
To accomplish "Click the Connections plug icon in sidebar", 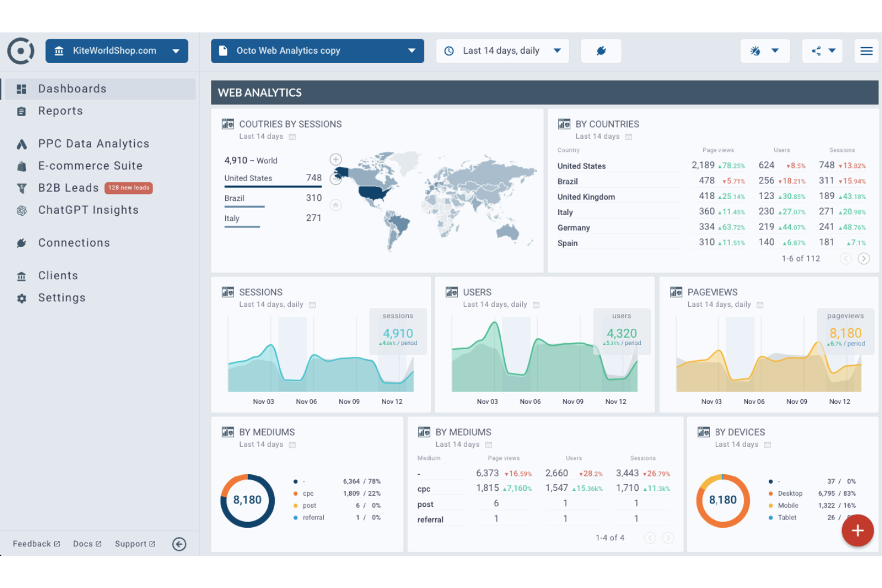I will coord(21,243).
